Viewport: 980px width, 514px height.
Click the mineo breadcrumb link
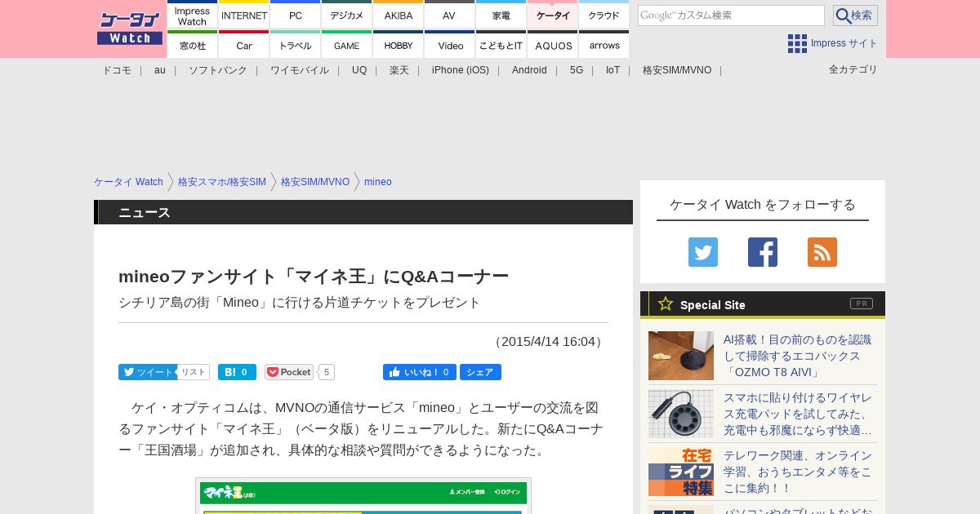[378, 182]
